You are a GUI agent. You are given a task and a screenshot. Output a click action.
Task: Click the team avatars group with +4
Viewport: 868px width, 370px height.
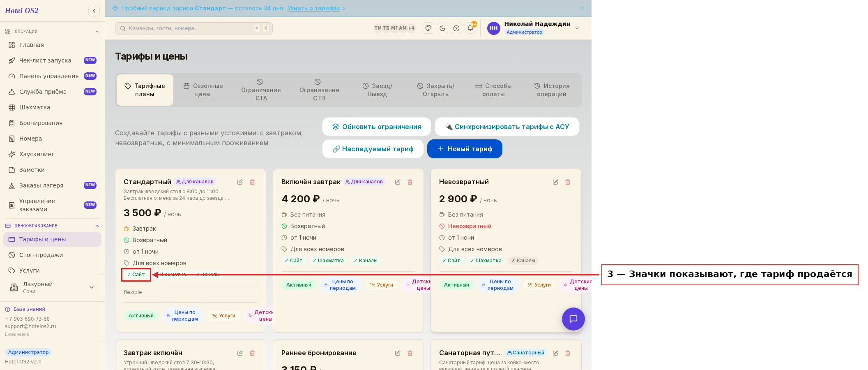[x=394, y=28]
